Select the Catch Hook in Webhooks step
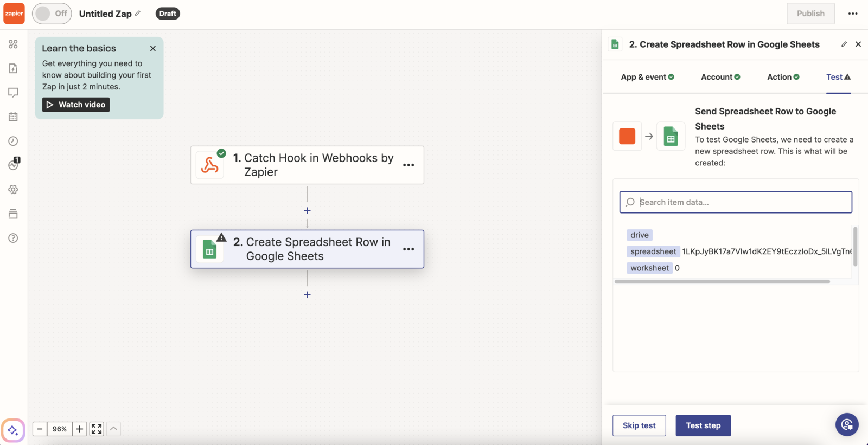 coord(307,165)
